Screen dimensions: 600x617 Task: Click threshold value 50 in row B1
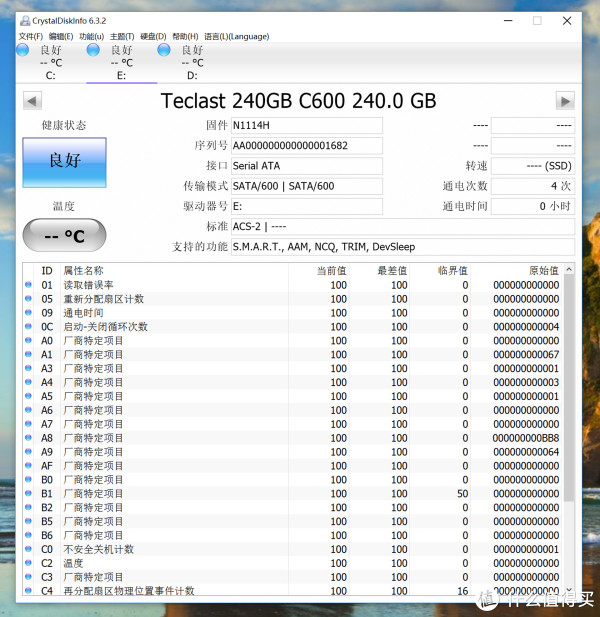463,493
